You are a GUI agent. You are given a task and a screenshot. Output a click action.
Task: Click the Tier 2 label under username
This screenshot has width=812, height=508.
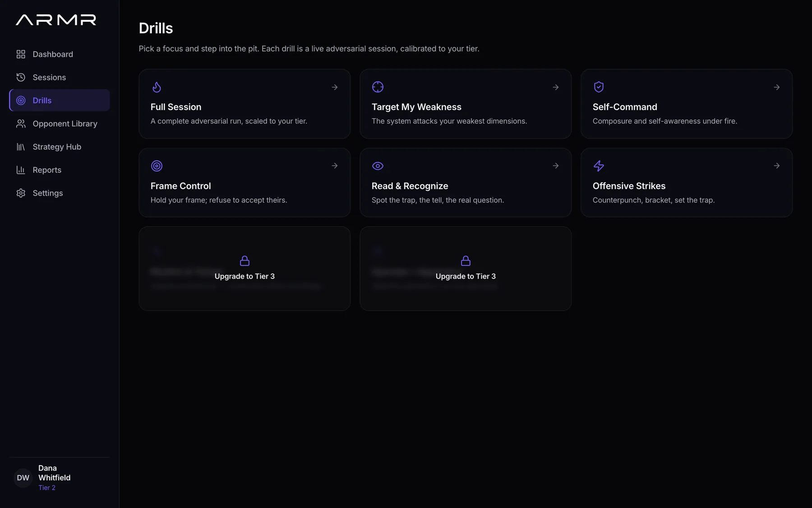[x=47, y=488]
